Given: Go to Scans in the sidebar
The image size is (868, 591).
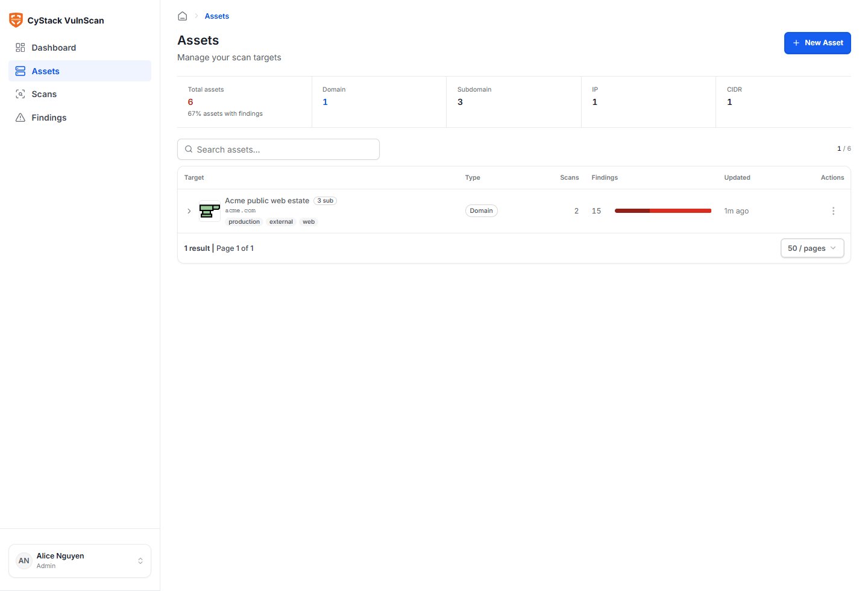Looking at the screenshot, I should point(80,94).
